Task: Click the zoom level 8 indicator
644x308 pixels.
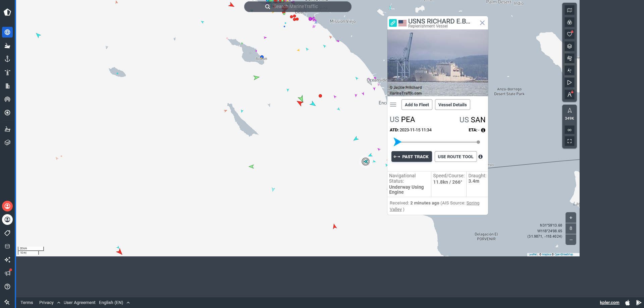Action: pos(571,229)
